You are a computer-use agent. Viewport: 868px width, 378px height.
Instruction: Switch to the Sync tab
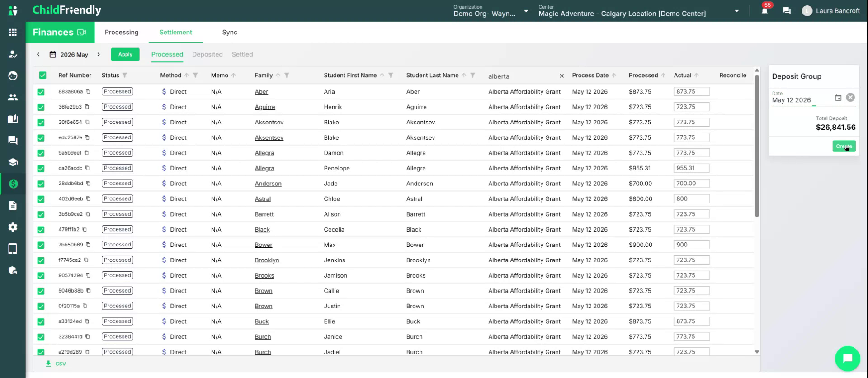coord(230,32)
